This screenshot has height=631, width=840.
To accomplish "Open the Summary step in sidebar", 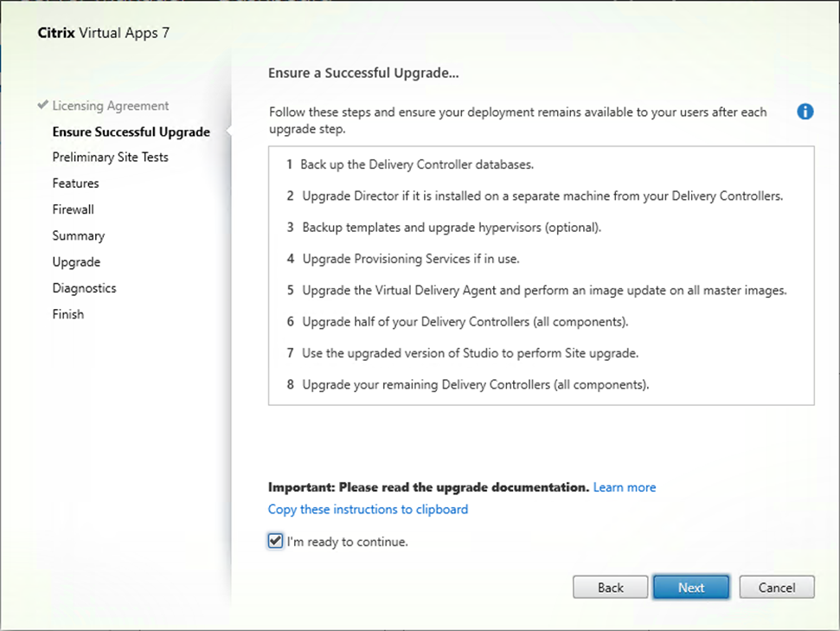I will point(79,236).
